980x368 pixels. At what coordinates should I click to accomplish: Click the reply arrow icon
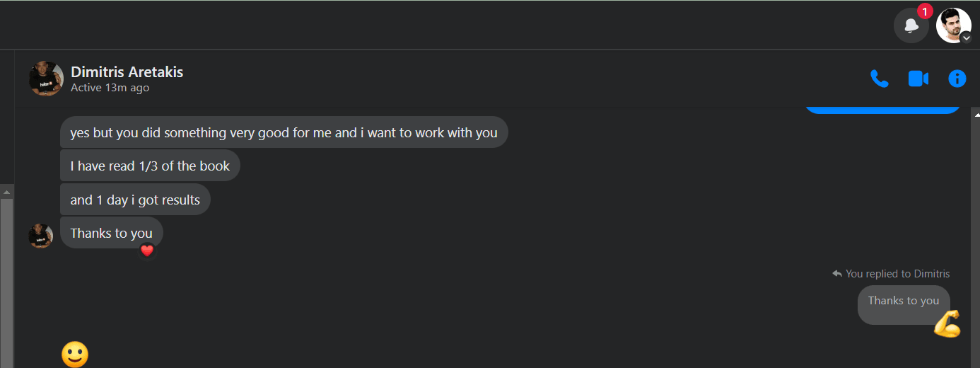pyautogui.click(x=837, y=273)
